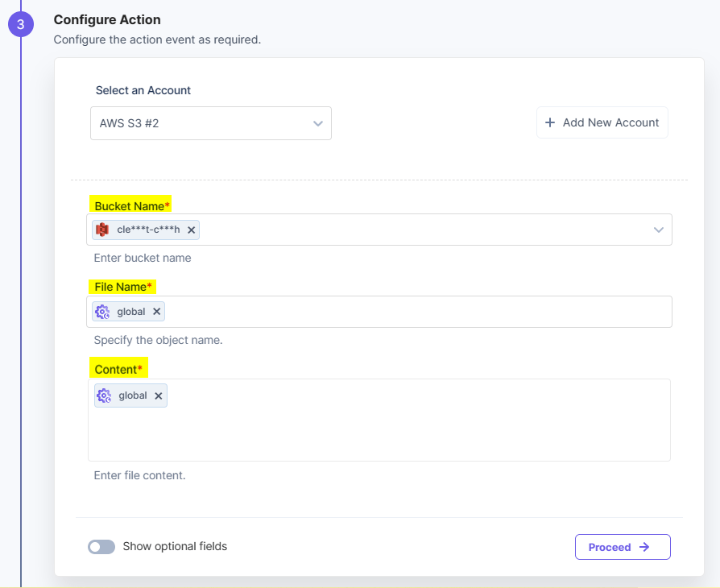This screenshot has width=720, height=588.
Task: Click the global variable icon in File Name
Action: pyautogui.click(x=102, y=312)
